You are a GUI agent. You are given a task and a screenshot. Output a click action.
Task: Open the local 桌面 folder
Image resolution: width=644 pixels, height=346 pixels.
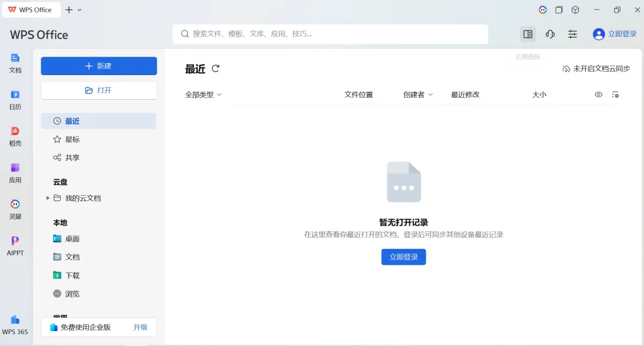point(66,239)
